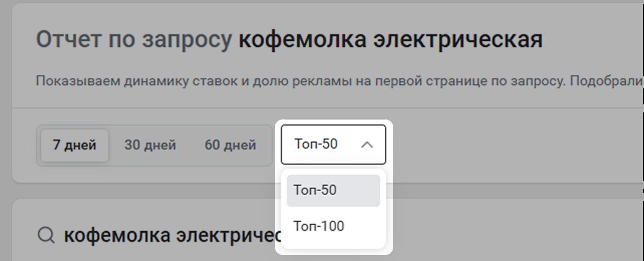The image size is (644, 261).
Task: Click the magnifier search icon
Action: coord(46,235)
